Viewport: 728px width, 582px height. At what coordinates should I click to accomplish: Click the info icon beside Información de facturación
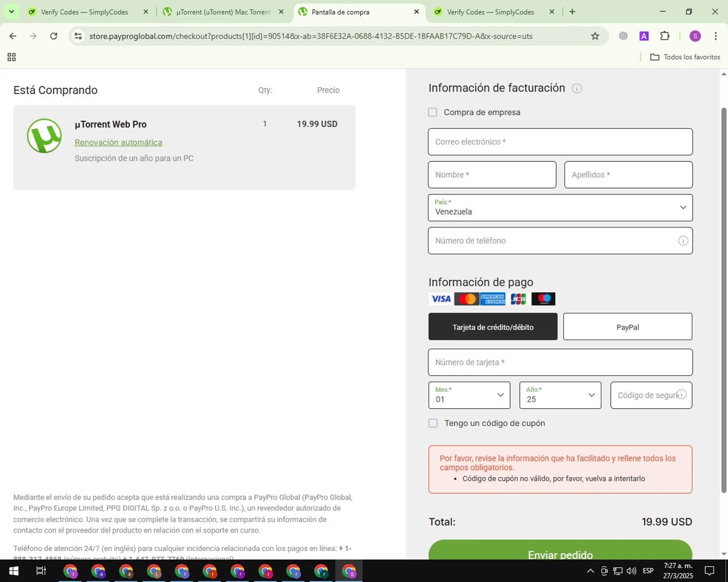(577, 88)
